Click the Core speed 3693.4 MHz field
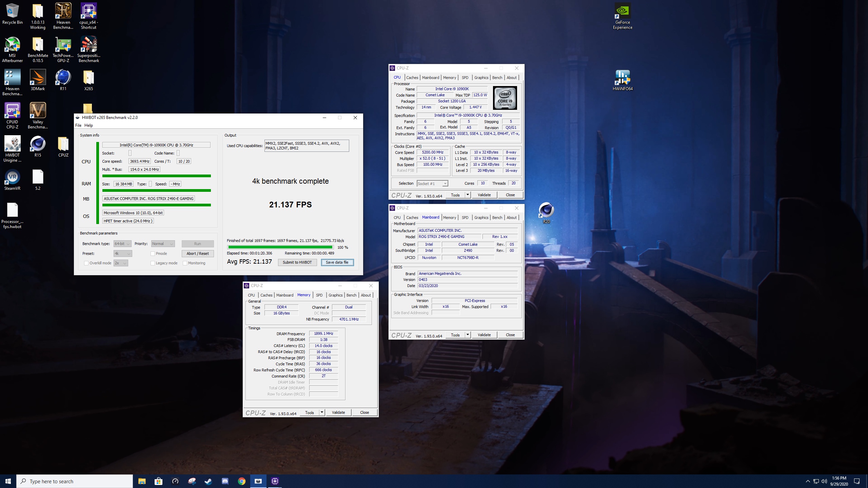Image resolution: width=868 pixels, height=488 pixels. point(140,161)
